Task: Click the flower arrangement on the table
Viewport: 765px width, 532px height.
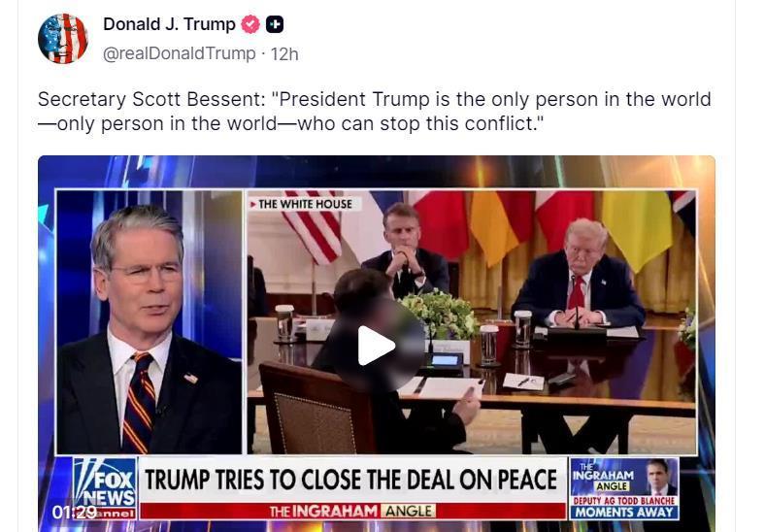Action: (x=439, y=314)
